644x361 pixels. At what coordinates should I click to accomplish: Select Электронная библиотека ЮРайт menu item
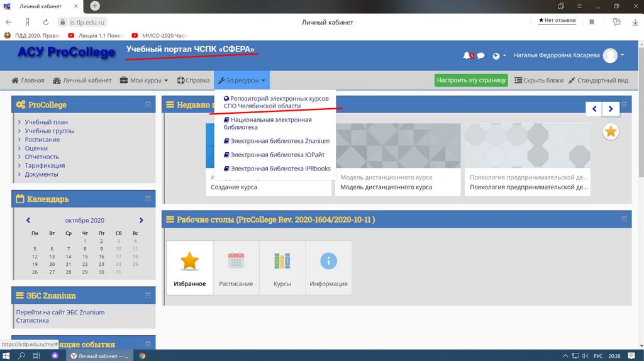pyautogui.click(x=274, y=155)
